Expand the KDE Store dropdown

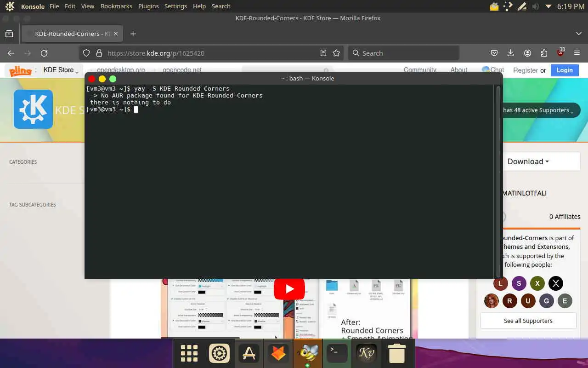point(61,70)
